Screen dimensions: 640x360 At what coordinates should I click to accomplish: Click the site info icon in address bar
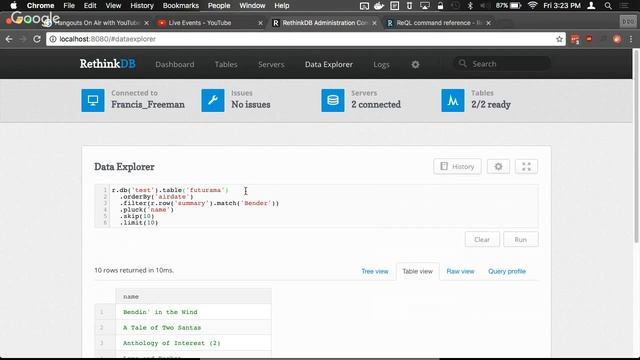point(53,39)
